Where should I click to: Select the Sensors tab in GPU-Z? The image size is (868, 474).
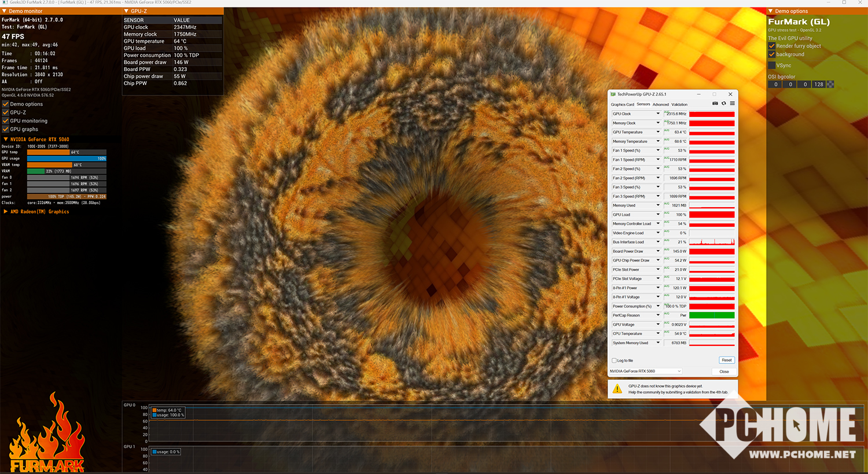pyautogui.click(x=643, y=104)
